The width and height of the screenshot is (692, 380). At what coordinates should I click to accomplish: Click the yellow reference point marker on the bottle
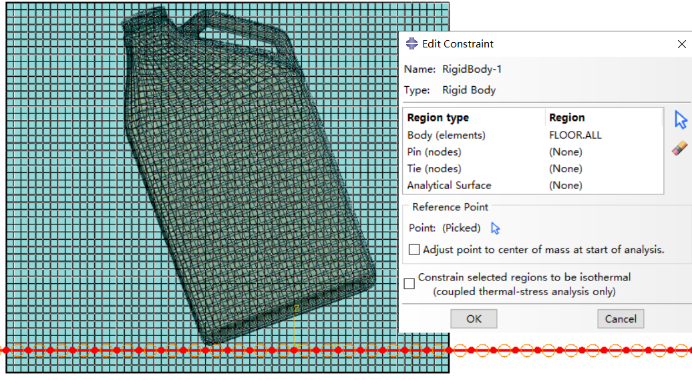[x=297, y=309]
